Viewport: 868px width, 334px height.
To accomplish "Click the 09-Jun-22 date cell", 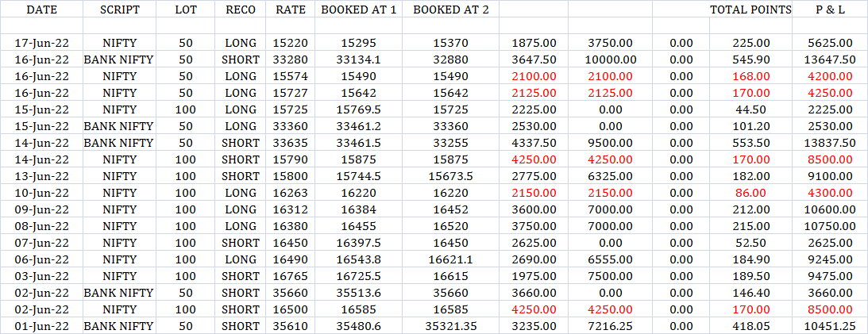I will 41,209.
